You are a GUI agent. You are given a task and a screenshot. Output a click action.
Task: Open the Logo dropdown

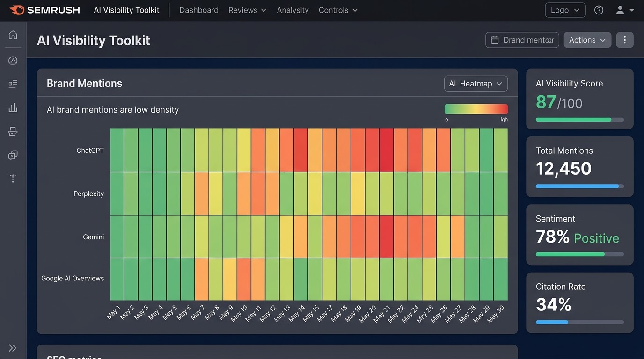565,10
